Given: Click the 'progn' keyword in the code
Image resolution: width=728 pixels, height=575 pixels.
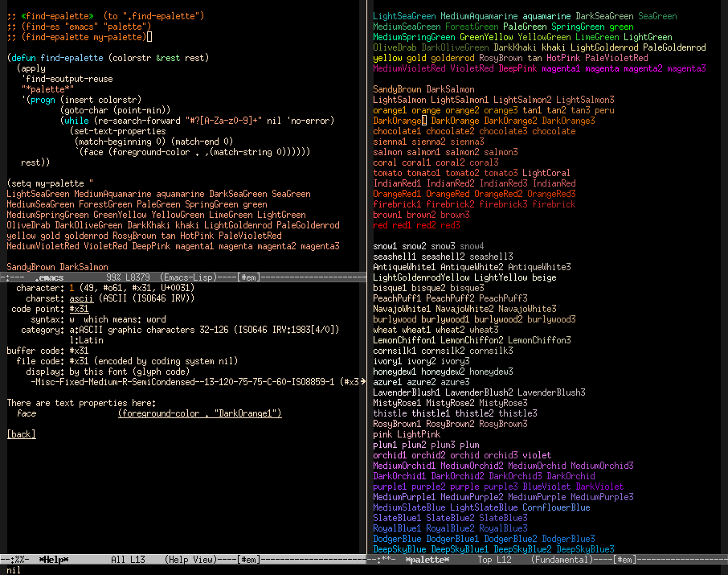Looking at the screenshot, I should (x=43, y=100).
